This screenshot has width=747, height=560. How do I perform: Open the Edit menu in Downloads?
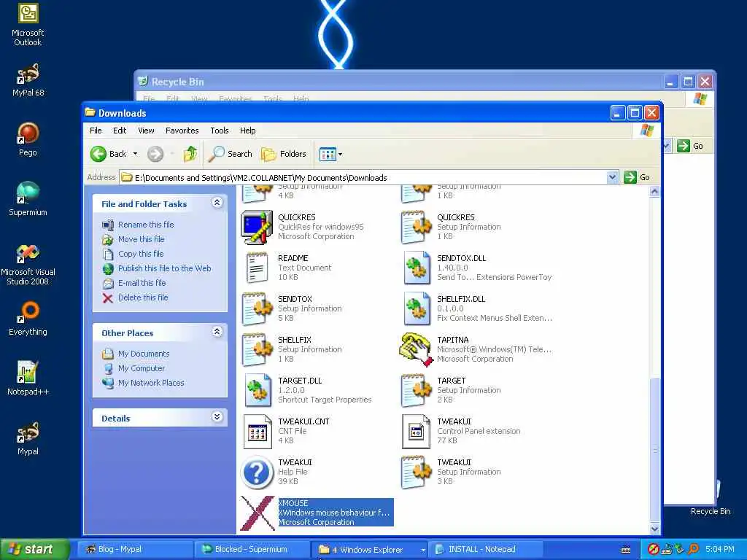tap(120, 131)
